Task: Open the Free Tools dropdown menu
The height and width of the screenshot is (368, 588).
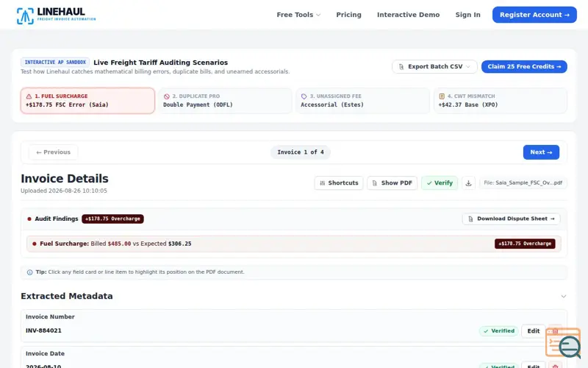Action: pyautogui.click(x=298, y=15)
